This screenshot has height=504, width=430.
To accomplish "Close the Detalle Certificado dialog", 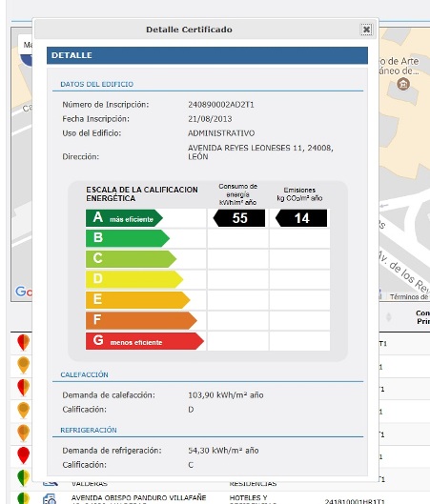I will click(366, 30).
